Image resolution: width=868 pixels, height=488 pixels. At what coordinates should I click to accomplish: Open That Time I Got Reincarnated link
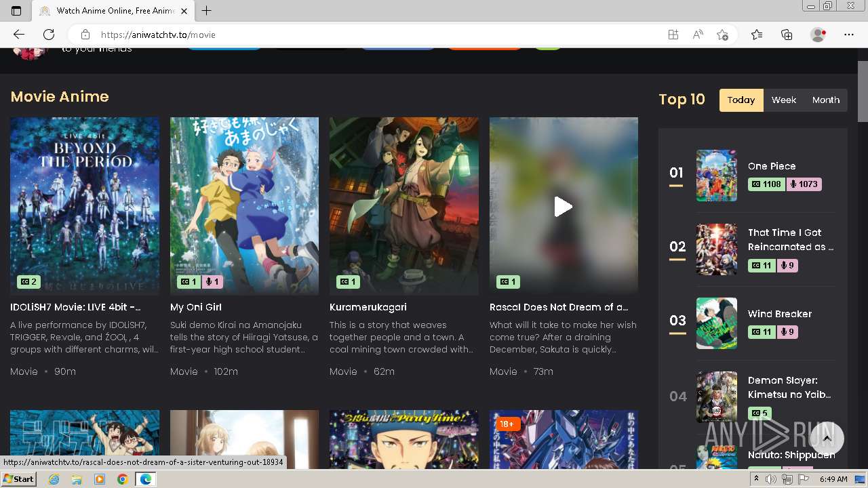click(x=791, y=239)
